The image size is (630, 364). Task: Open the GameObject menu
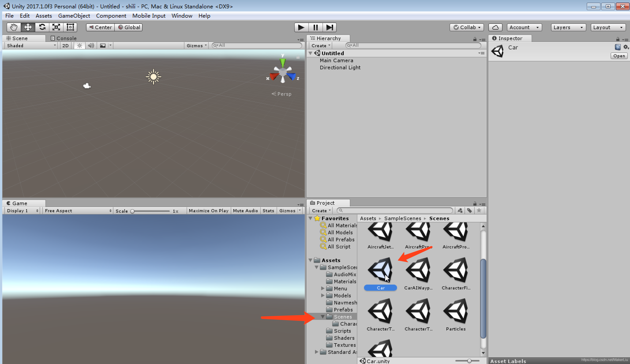click(x=74, y=16)
